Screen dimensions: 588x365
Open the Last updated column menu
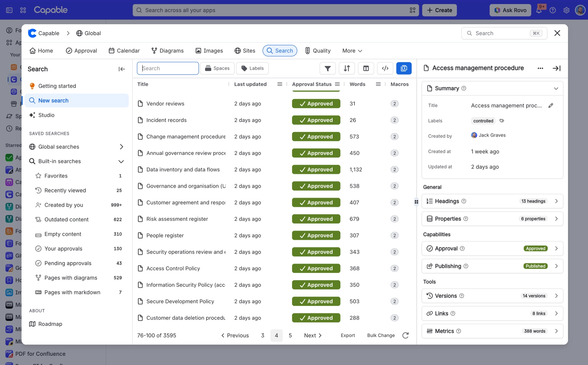pos(280,84)
